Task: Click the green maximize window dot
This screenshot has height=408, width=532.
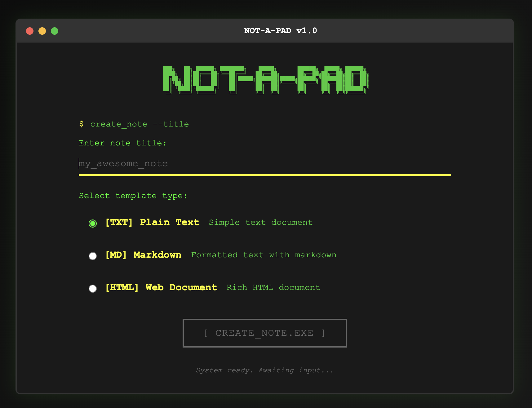Action: (x=55, y=31)
